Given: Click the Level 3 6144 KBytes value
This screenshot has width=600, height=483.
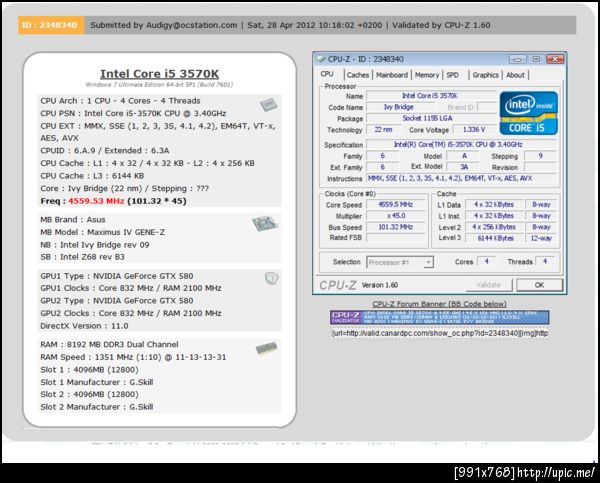Looking at the screenshot, I should (x=495, y=238).
